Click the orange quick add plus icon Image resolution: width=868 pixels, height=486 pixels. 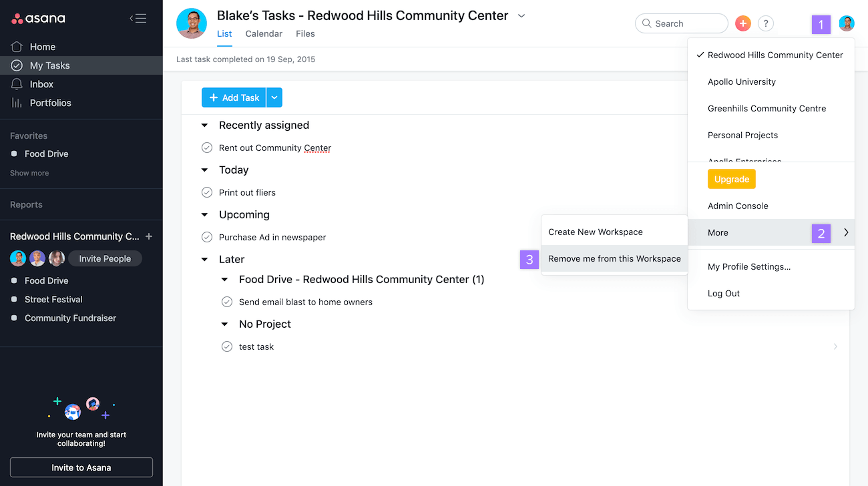742,23
